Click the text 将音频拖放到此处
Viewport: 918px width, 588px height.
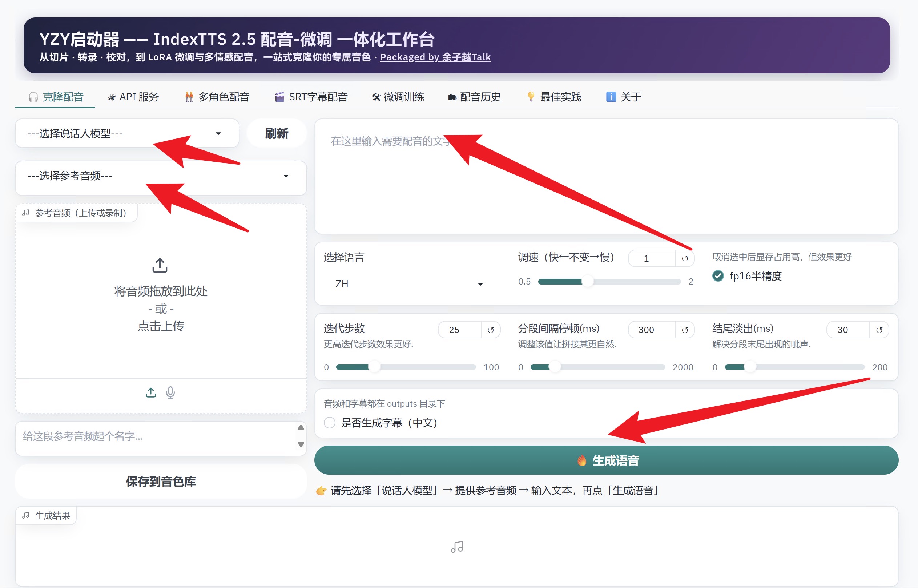(161, 291)
